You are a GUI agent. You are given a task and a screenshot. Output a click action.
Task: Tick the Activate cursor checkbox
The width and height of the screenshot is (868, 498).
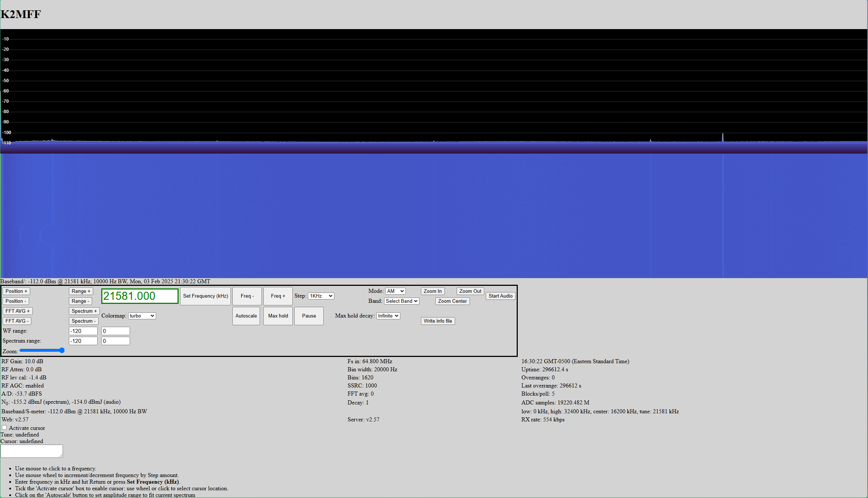[4, 428]
